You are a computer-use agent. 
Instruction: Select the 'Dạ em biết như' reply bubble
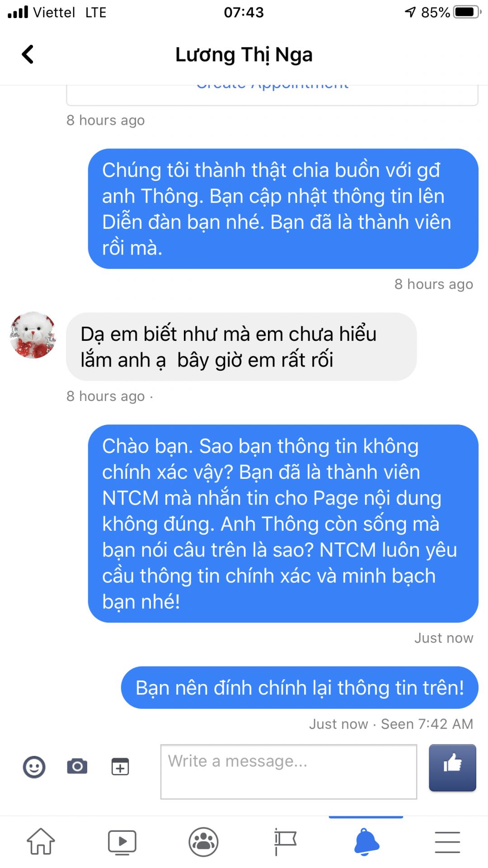click(x=241, y=347)
